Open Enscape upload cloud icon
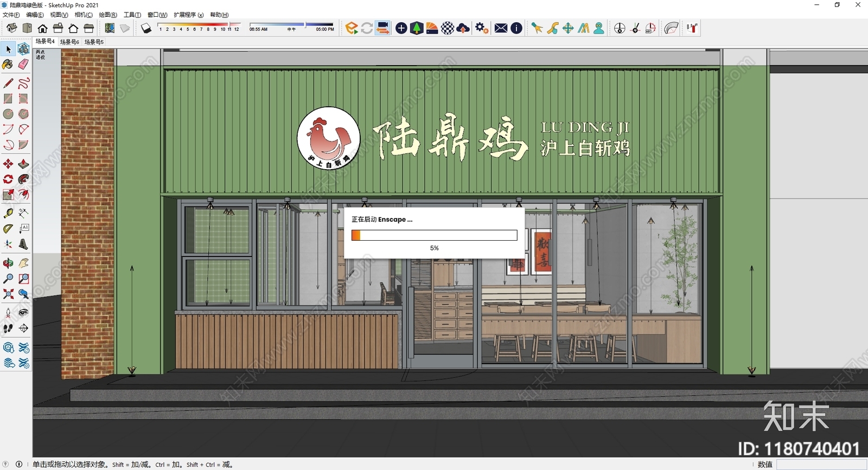This screenshot has width=868, height=470. 463,28
